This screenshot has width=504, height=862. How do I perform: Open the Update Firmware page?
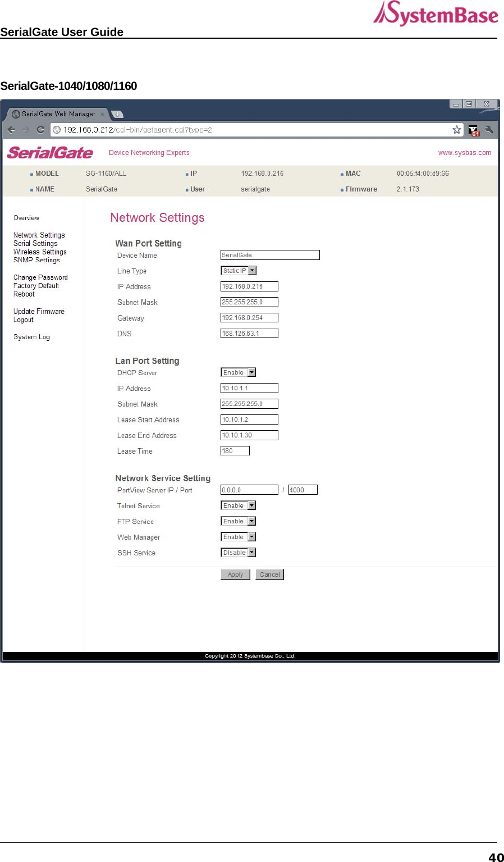(39, 312)
